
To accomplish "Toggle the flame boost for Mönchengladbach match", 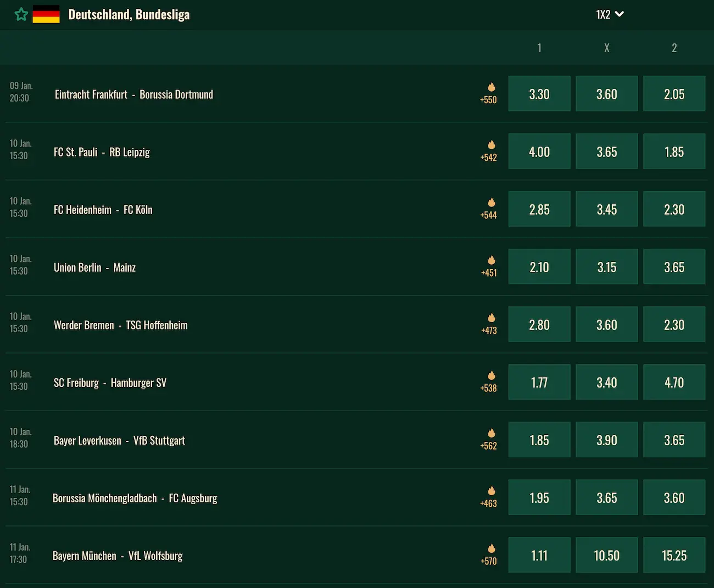I will point(490,491).
